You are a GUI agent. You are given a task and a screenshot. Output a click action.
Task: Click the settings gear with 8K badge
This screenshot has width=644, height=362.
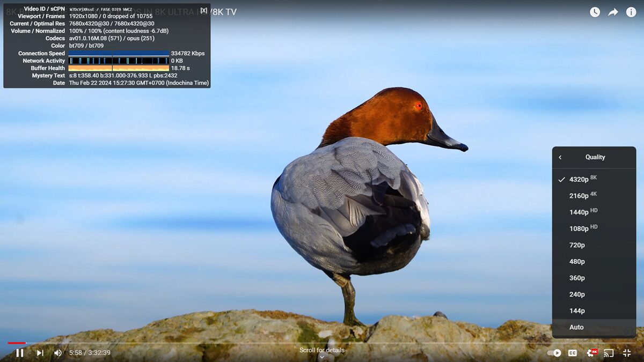(592, 352)
